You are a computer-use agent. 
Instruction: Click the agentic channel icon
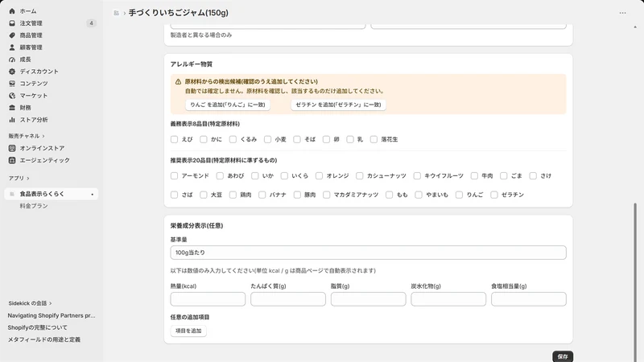(x=12, y=160)
